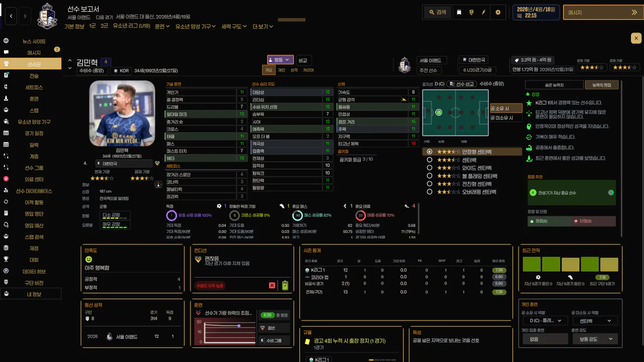This screenshot has width=644, height=362.
Task: Expand the 유소년 양성 기구 header menu
Action: 196,26
